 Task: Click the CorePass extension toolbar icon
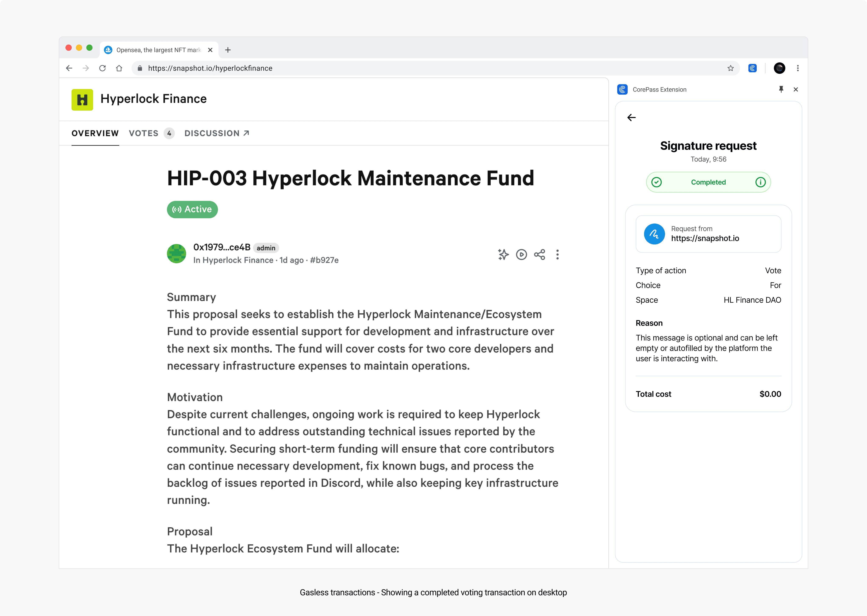(752, 68)
